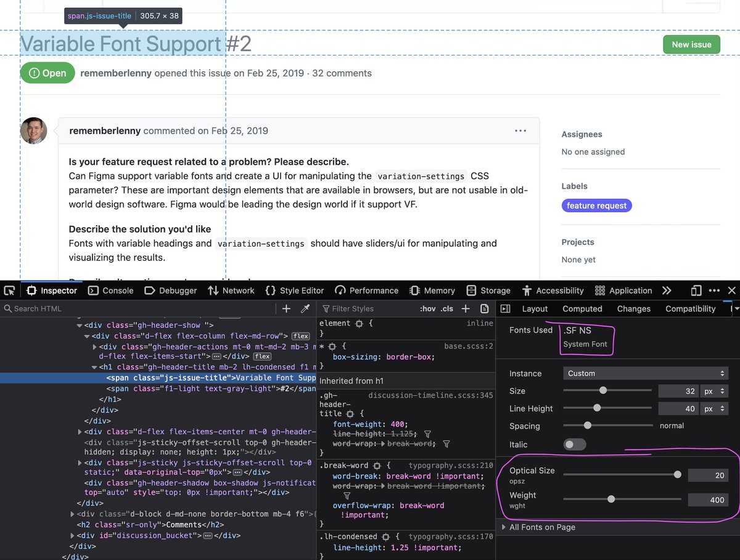Close the developer tools panel
The height and width of the screenshot is (560, 740).
pyautogui.click(x=731, y=290)
